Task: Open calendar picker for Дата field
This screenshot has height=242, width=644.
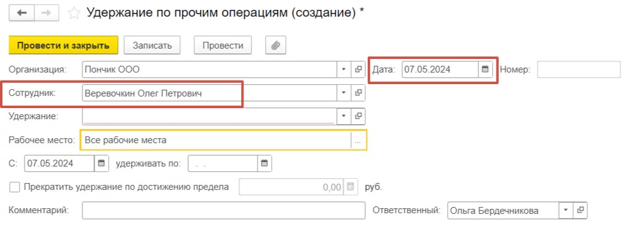Action: (485, 69)
